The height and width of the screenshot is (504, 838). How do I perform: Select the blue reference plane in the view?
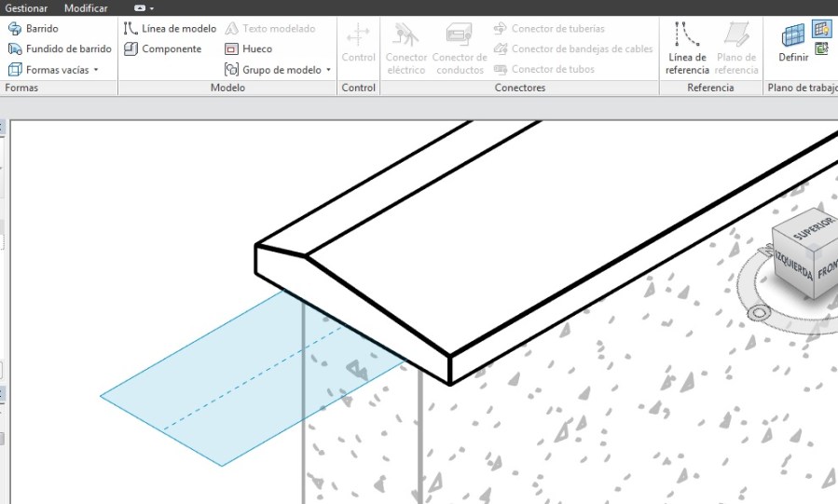(186, 410)
